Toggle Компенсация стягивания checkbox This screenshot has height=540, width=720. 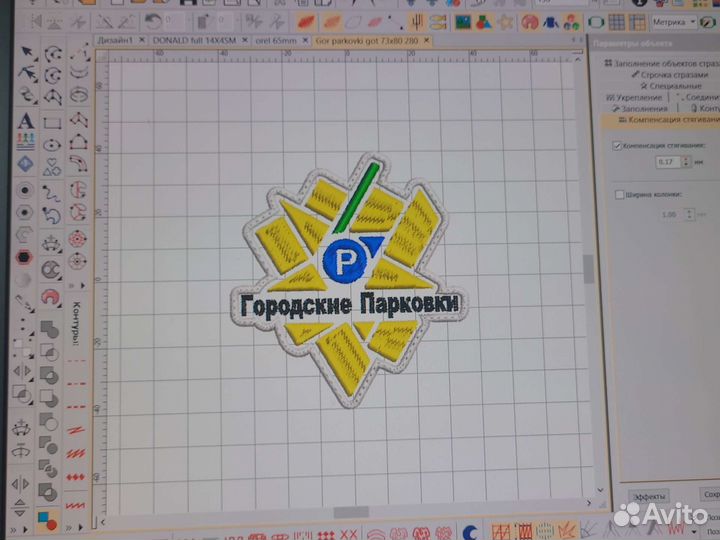[x=617, y=146]
